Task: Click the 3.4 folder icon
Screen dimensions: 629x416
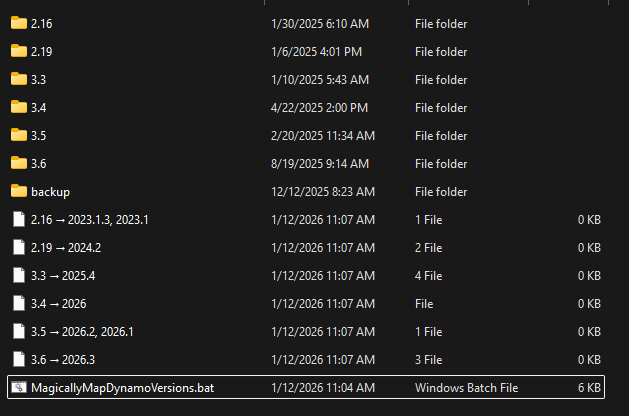Action: pyautogui.click(x=18, y=107)
